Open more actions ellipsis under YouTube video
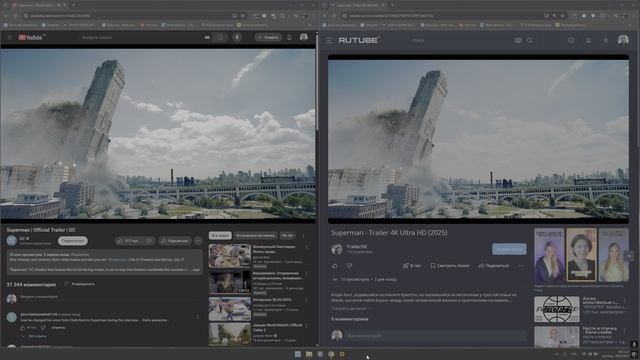Screen dimensions: 640x360 198,241
